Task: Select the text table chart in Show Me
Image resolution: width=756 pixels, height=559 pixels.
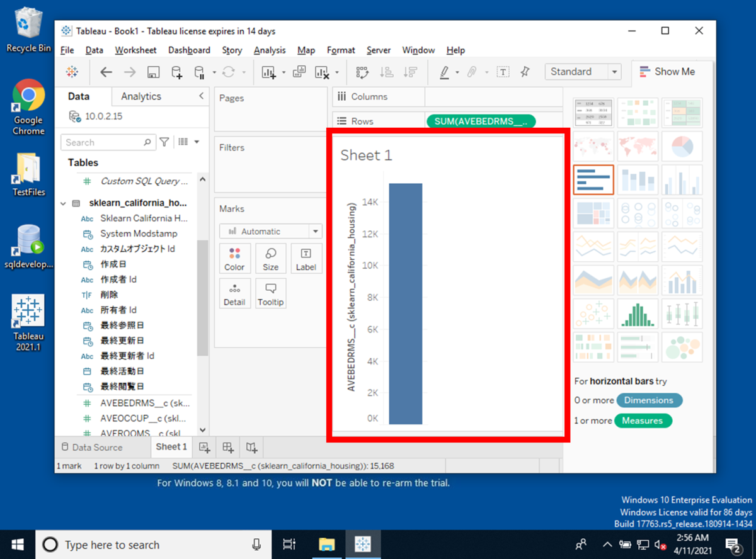Action: [x=593, y=113]
